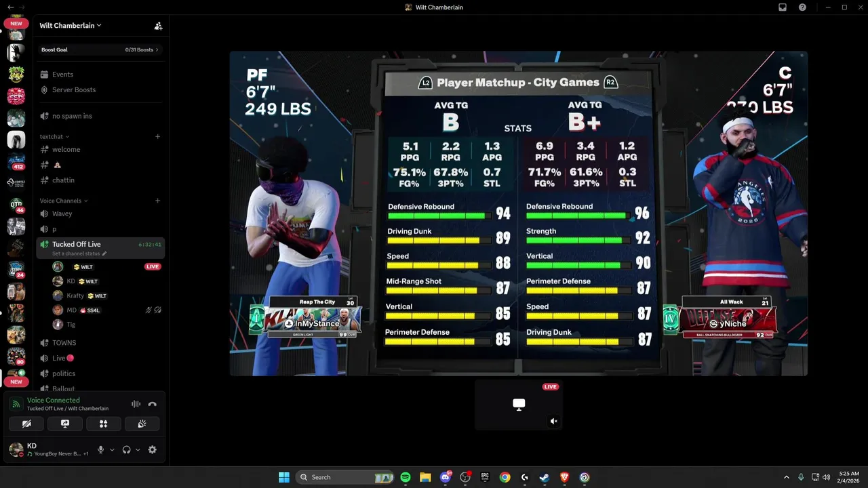Open the server icon with the 412 badge
868x488 pixels.
[x=16, y=163]
